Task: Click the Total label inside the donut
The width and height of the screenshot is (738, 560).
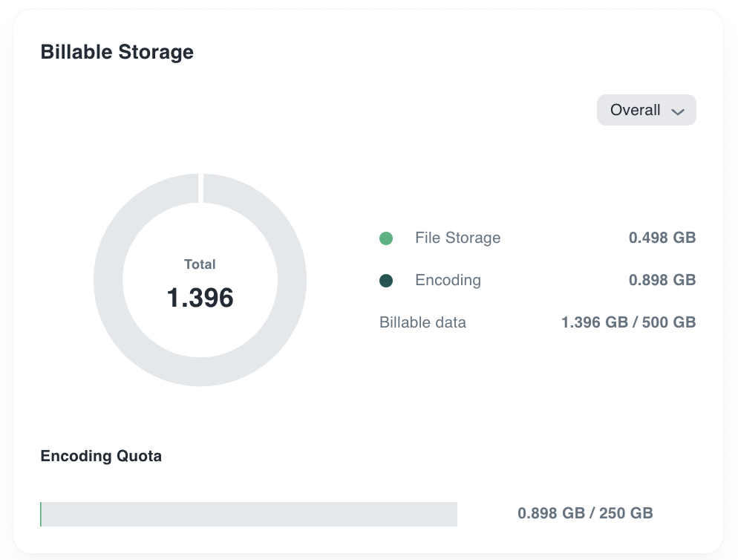Action: pos(200,264)
